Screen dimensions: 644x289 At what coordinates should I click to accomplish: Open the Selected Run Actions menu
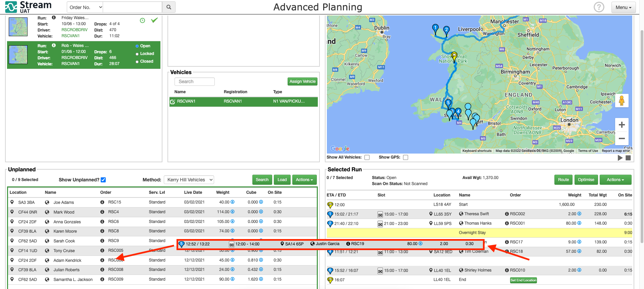[x=615, y=180]
